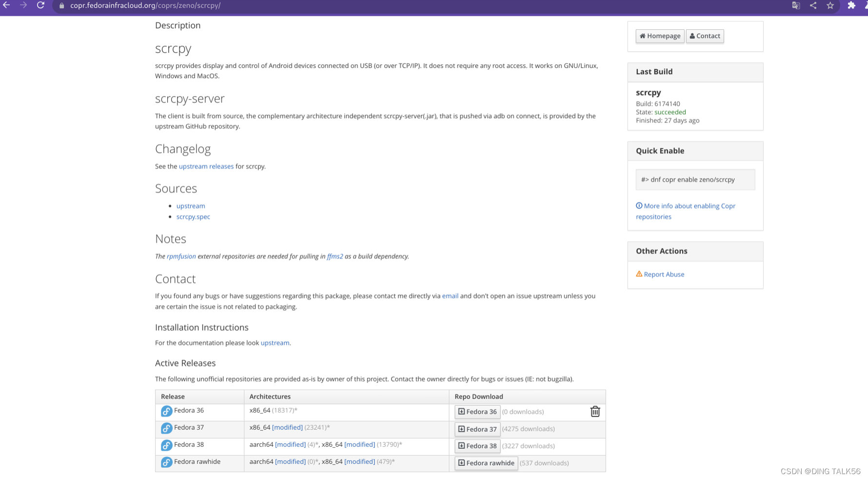Reload the current page
Image resolution: width=868 pixels, height=479 pixels.
[40, 5]
